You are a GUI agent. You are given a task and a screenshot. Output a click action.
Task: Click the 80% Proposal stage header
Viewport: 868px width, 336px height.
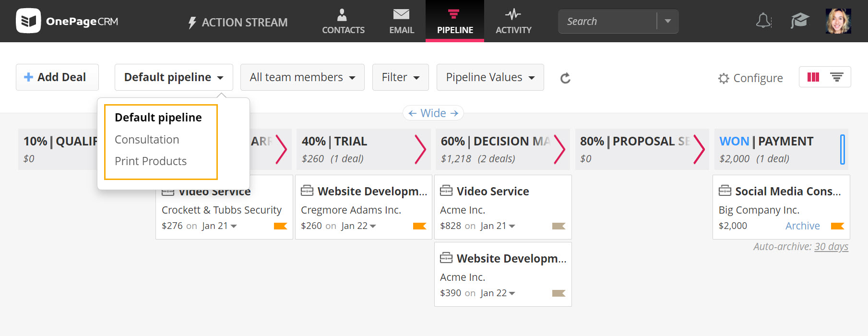tap(641, 149)
